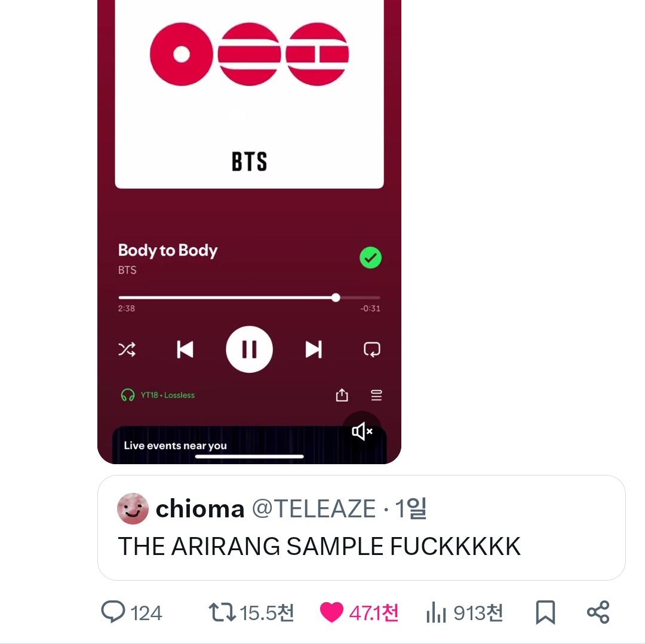Image resolution: width=645 pixels, height=644 pixels.
Task: Open the @TELEAZE handle link
Action: (314, 509)
